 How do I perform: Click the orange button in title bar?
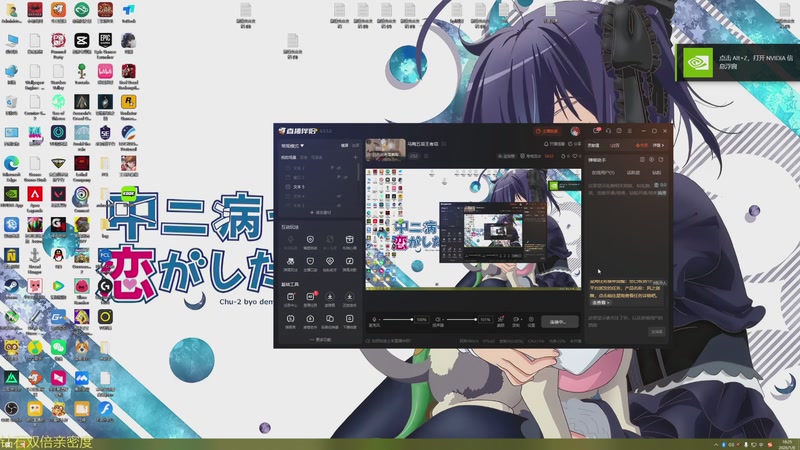pos(547,131)
